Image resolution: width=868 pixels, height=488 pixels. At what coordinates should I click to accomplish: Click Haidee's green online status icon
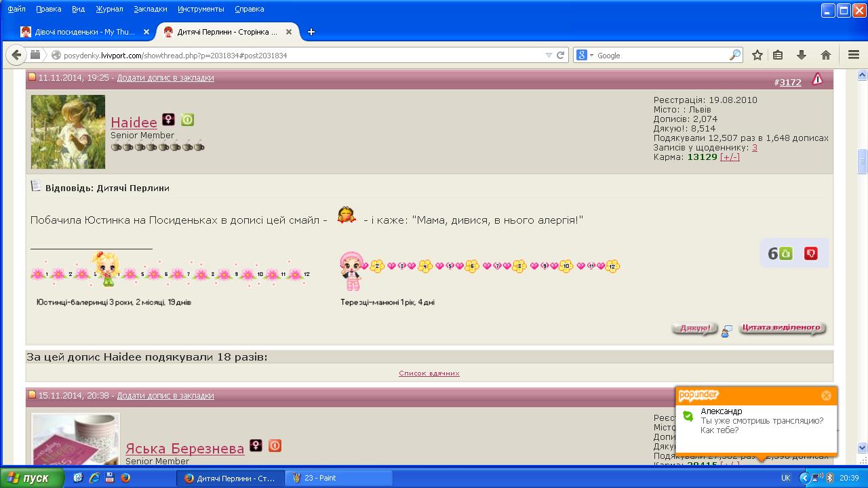[x=187, y=120]
